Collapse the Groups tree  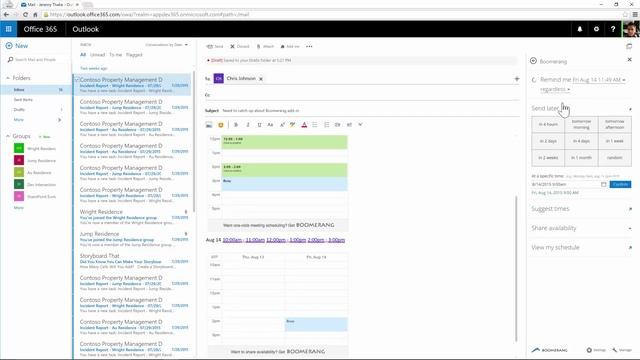(x=8, y=136)
